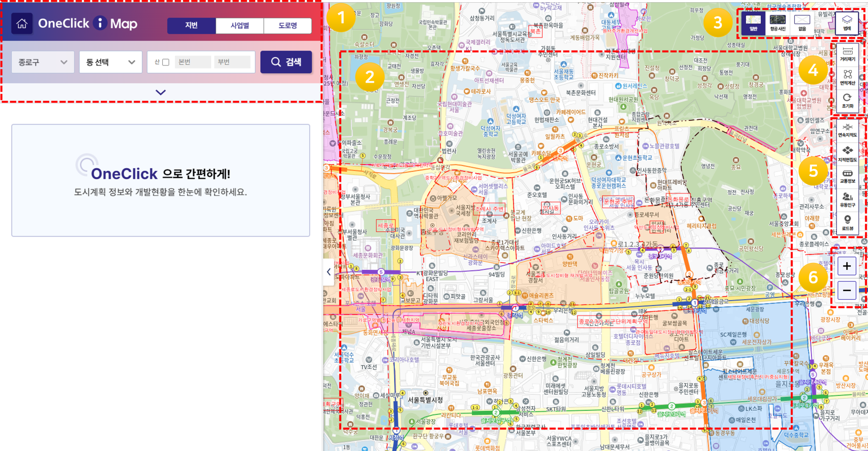Select the 일반 base map
This screenshot has height=451, width=868.
(x=753, y=23)
